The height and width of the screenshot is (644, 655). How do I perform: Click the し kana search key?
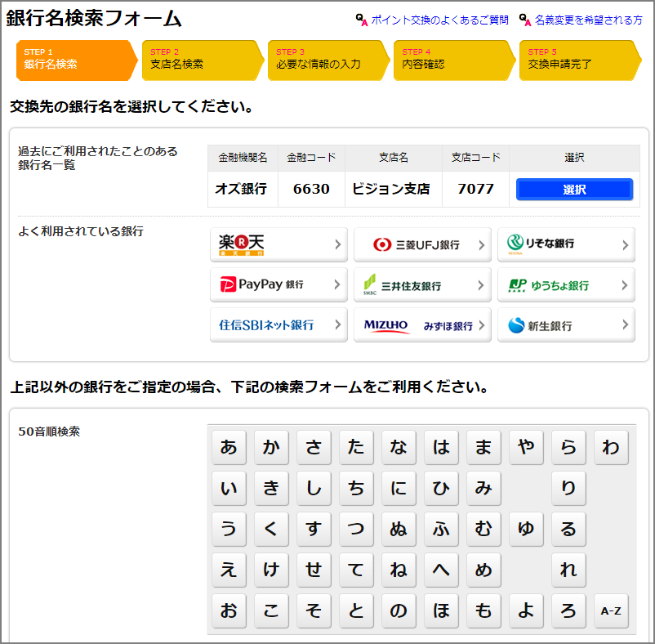[x=314, y=488]
